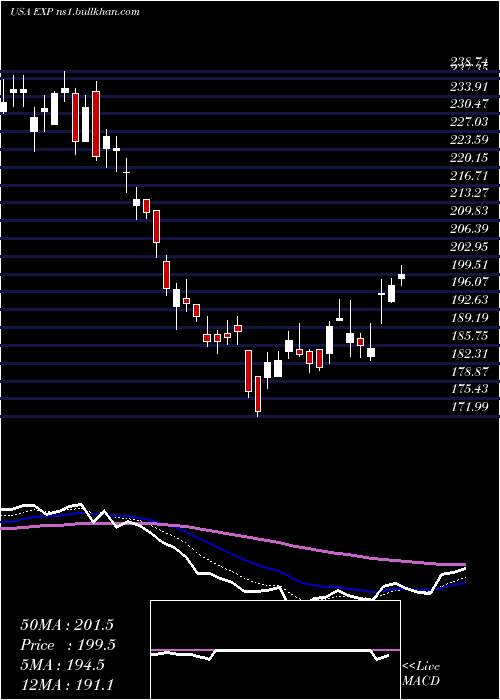Click the 171.99 price axis label
This screenshot has height=700, width=500.
pos(469,407)
